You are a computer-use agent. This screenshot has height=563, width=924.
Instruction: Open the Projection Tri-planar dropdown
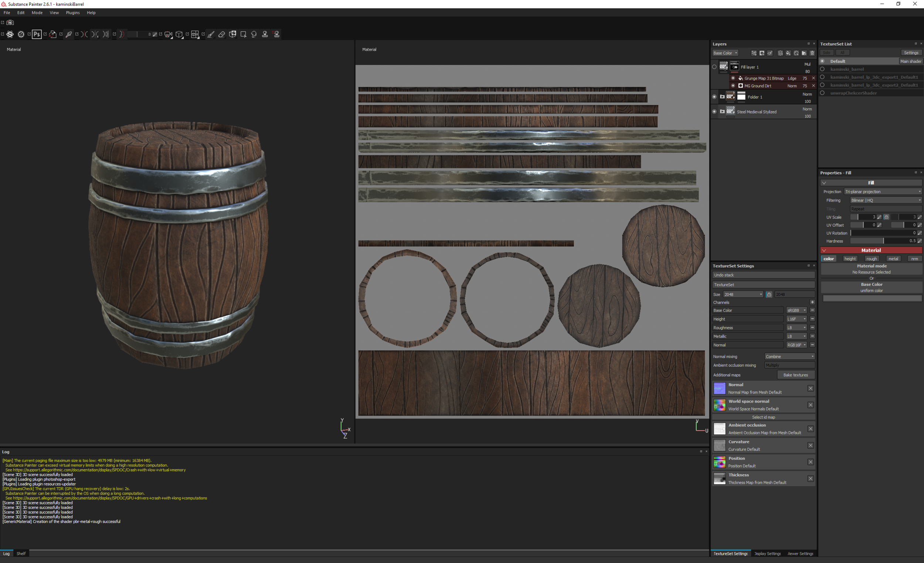tap(883, 191)
